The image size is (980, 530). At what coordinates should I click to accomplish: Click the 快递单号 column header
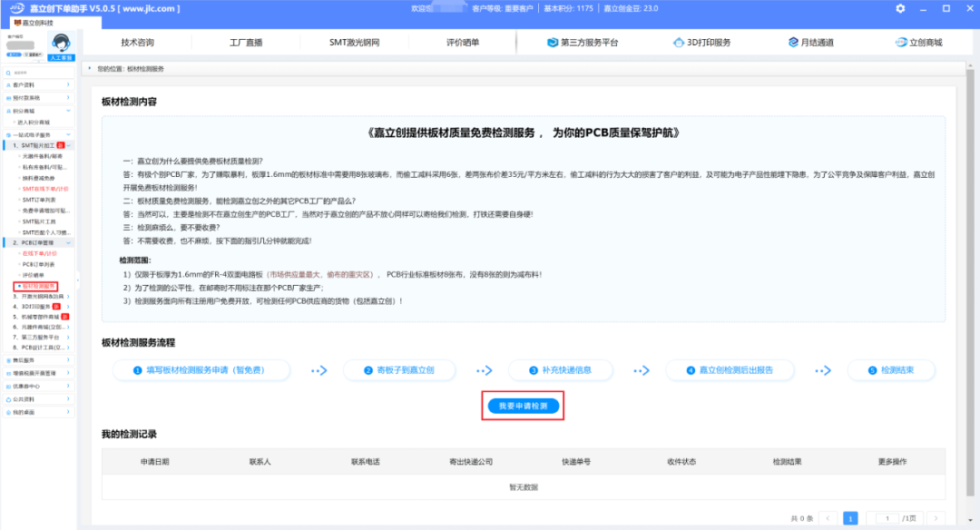(576, 462)
